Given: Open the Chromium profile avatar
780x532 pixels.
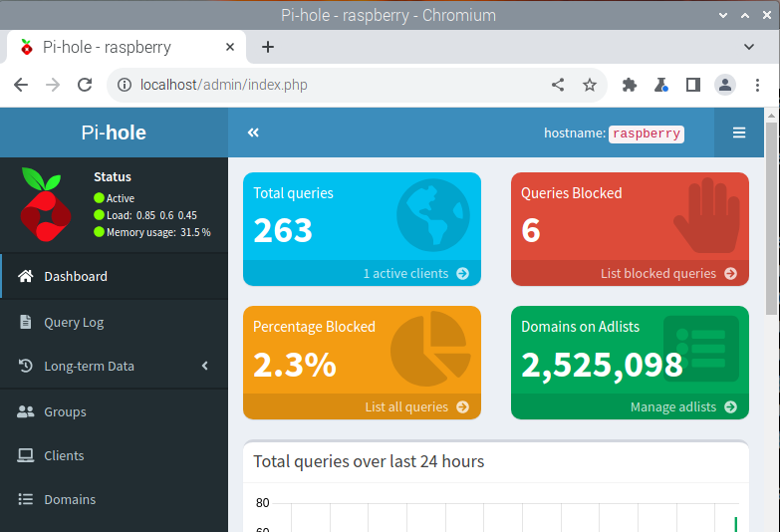Looking at the screenshot, I should (x=725, y=85).
